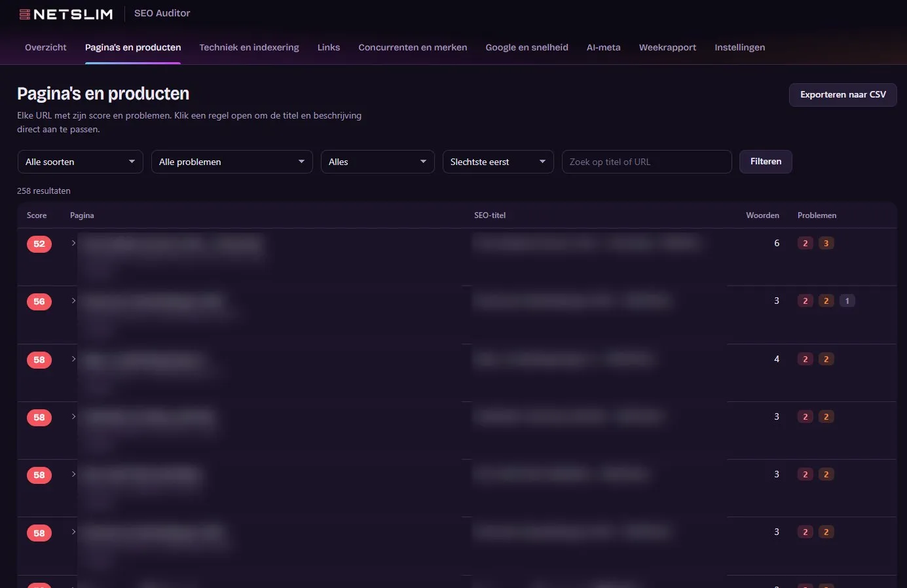This screenshot has height=588, width=907.
Task: Open the Alles filter dropdown
Action: coord(377,162)
